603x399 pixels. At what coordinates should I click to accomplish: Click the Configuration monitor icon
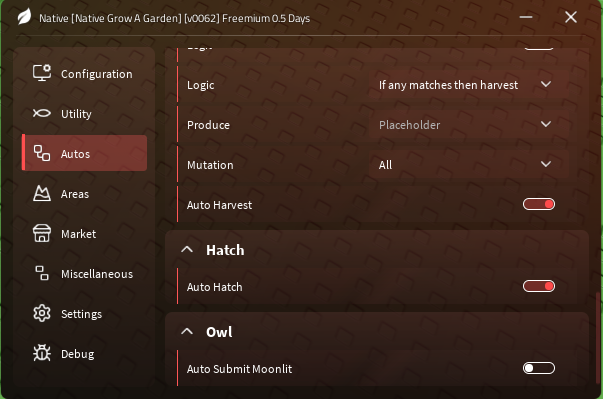pos(42,73)
